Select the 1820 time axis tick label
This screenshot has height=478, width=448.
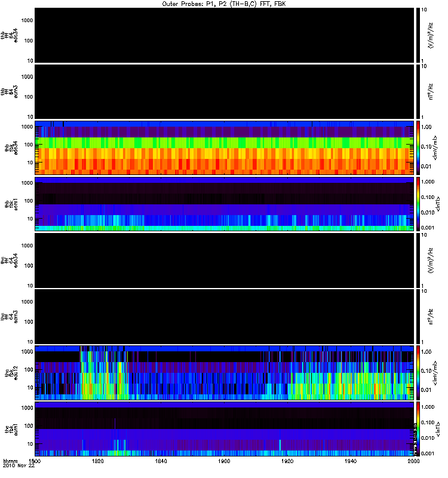[x=98, y=461]
